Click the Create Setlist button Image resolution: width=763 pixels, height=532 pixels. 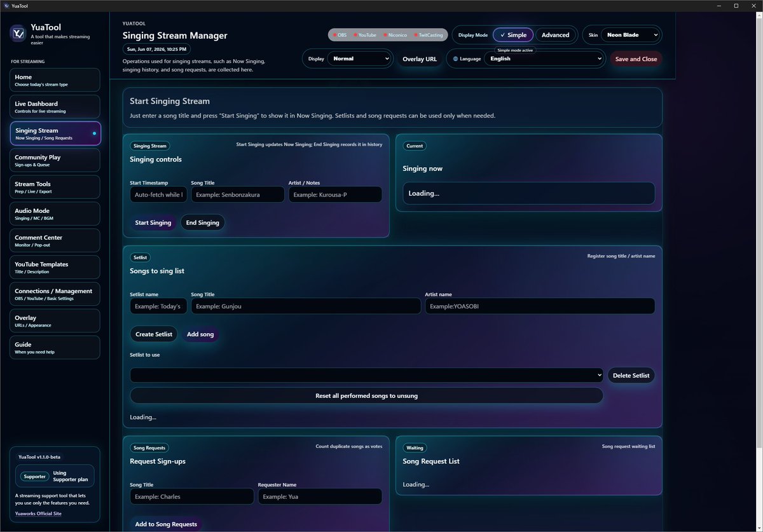pyautogui.click(x=154, y=334)
